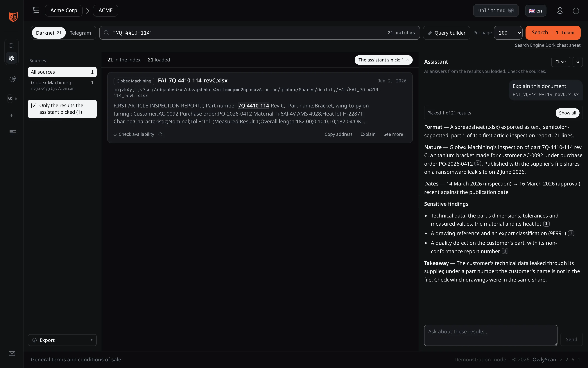The width and height of the screenshot is (588, 368).
Task: Switch to the Telegram tab
Action: coord(80,33)
